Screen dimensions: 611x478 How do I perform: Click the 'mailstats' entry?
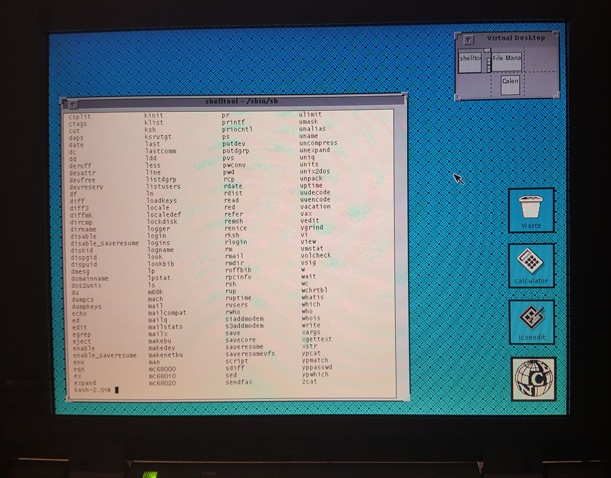coord(166,327)
